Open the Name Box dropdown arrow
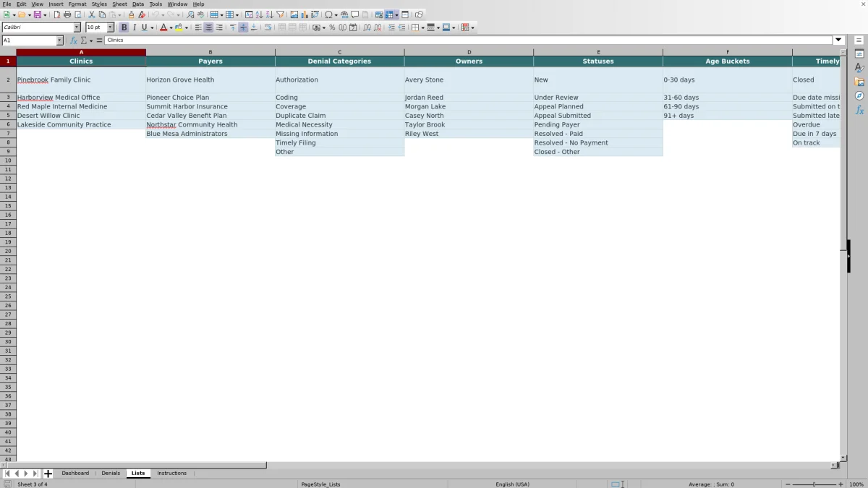The image size is (868, 488). (60, 40)
